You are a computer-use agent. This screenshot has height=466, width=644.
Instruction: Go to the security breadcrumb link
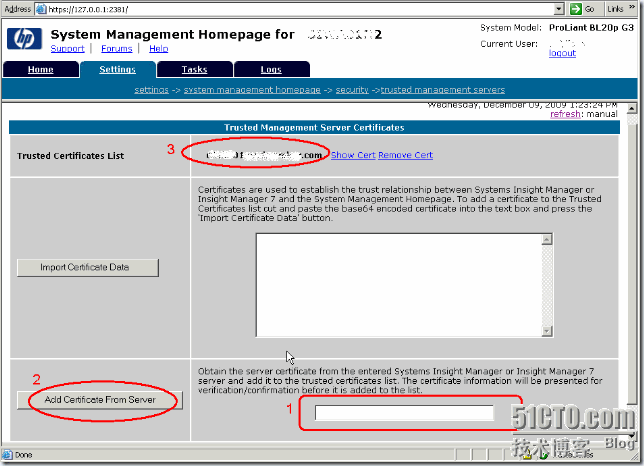pos(352,90)
